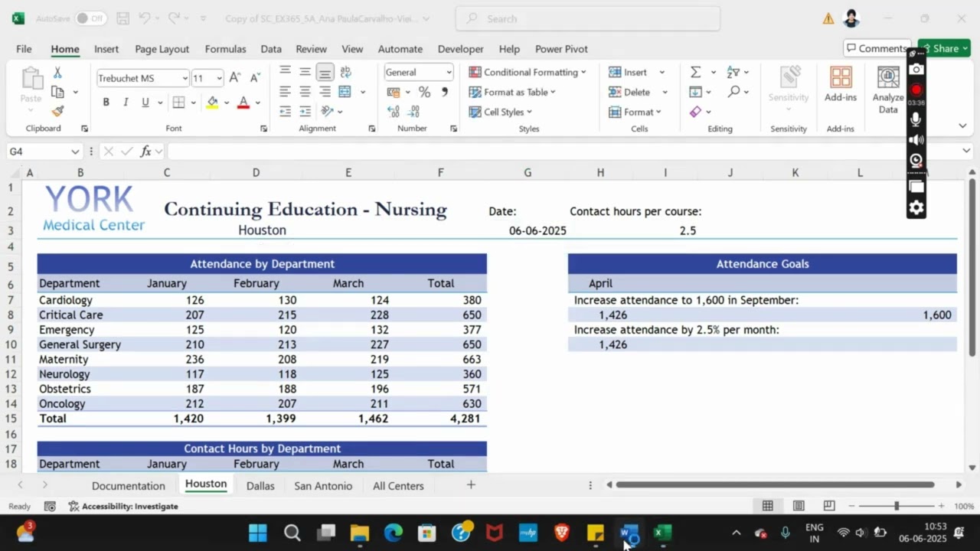The width and height of the screenshot is (980, 551).
Task: Toggle Center horizontal alignment
Action: pyautogui.click(x=305, y=92)
